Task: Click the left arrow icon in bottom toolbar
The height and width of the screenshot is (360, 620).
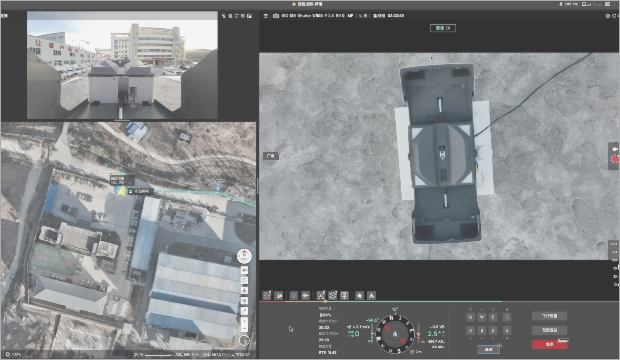Action: [x=306, y=296]
